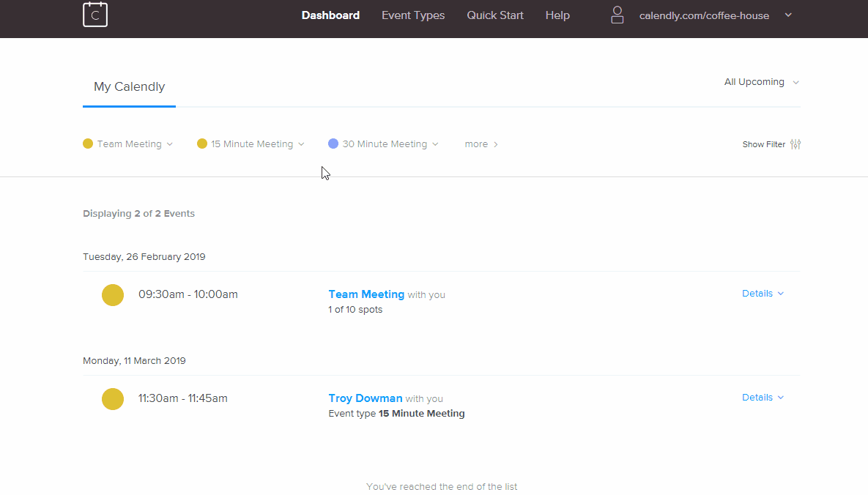Viewport: 868px width, 495px height.
Task: Click the yellow dot next to Team Meeting filter
Action: (88, 144)
